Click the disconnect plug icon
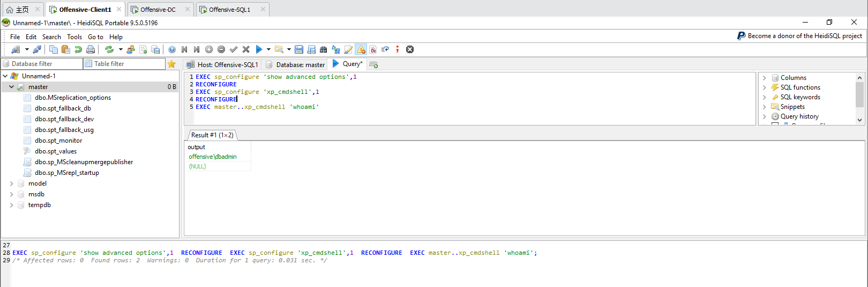 (x=37, y=49)
